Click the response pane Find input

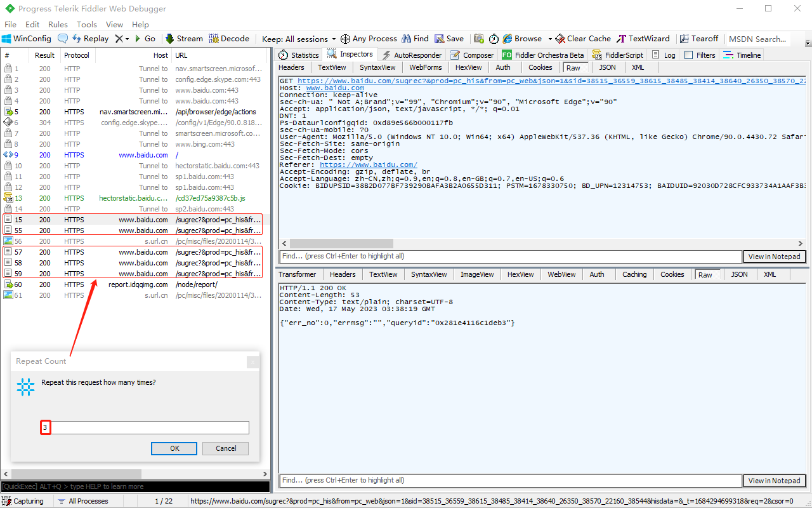point(511,481)
